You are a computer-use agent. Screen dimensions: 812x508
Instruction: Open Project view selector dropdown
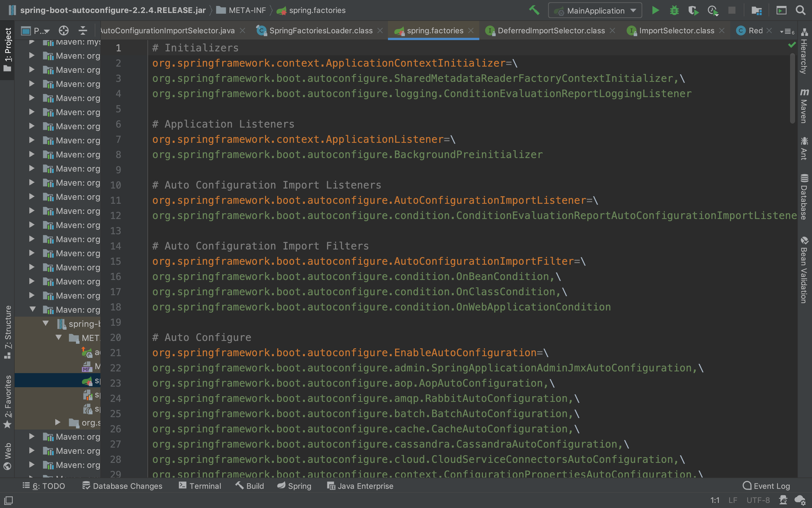pos(35,30)
